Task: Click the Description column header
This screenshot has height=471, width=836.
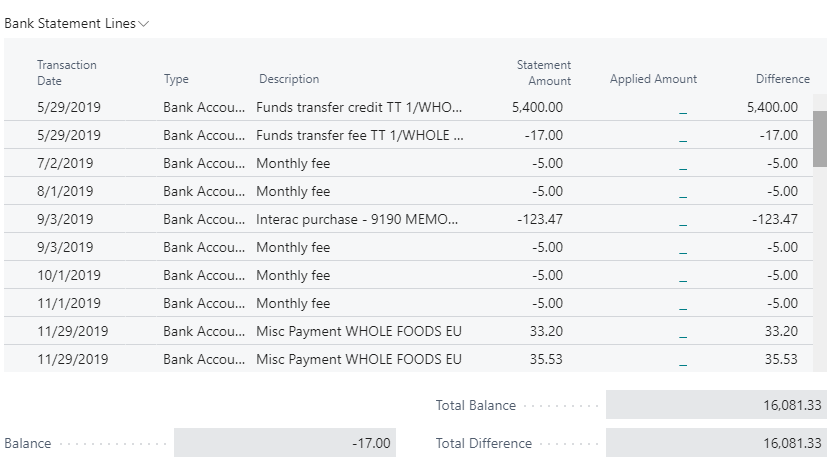Action: (x=289, y=79)
